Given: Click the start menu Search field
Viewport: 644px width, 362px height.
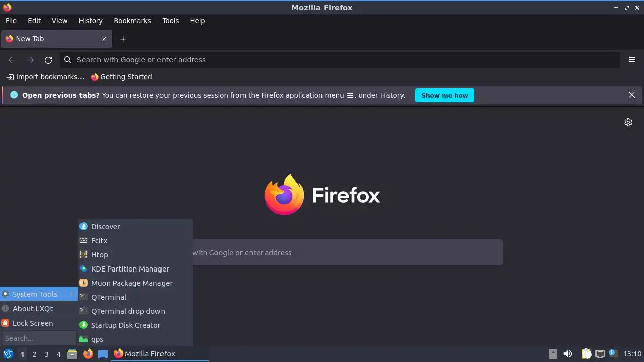Looking at the screenshot, I should point(39,338).
